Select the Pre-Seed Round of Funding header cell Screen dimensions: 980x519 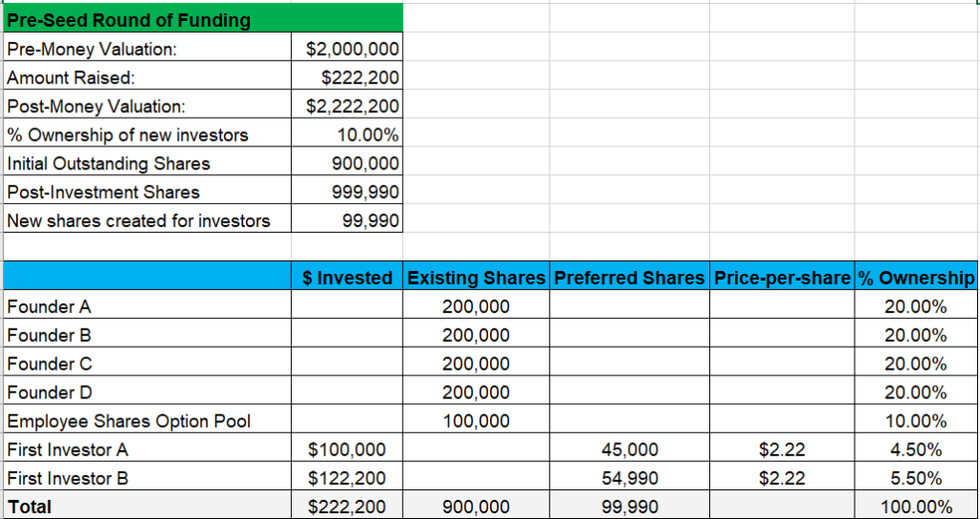(128, 20)
